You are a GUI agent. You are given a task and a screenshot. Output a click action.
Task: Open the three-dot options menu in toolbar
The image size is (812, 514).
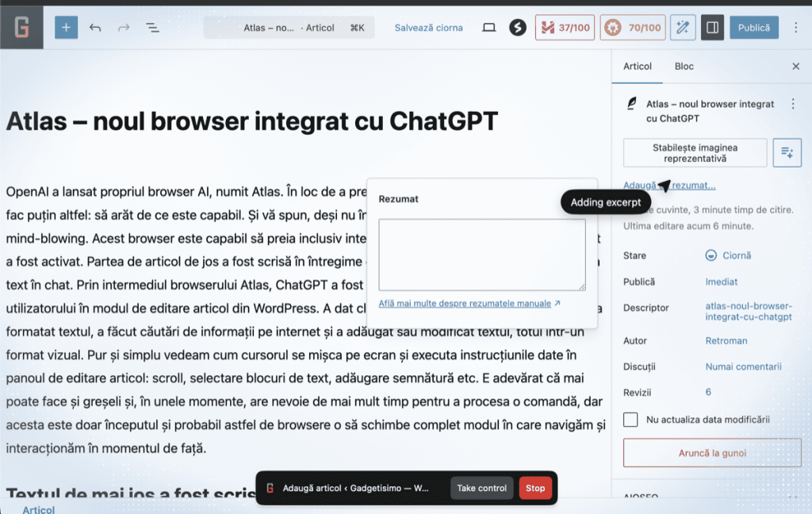(796, 28)
